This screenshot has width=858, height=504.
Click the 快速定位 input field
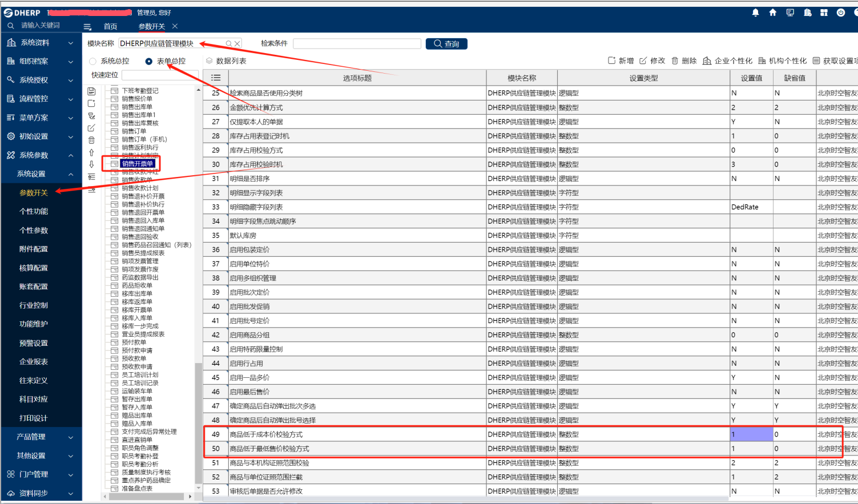pos(159,75)
